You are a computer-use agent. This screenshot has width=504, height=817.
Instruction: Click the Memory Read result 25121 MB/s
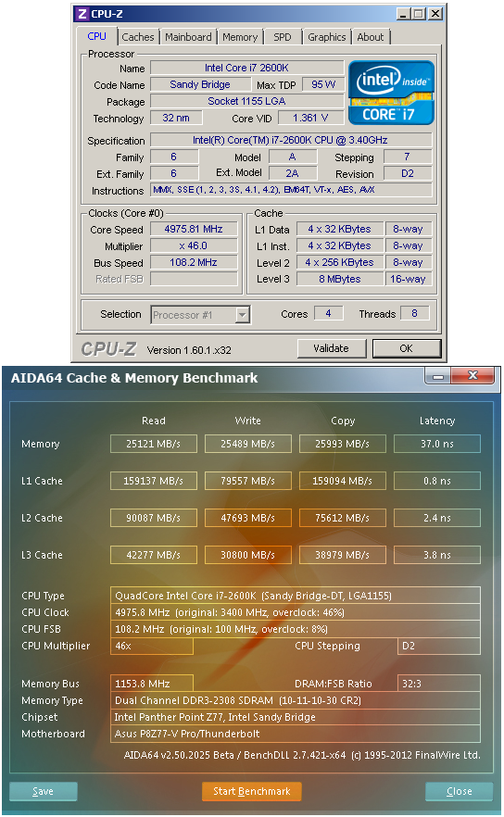tap(154, 444)
